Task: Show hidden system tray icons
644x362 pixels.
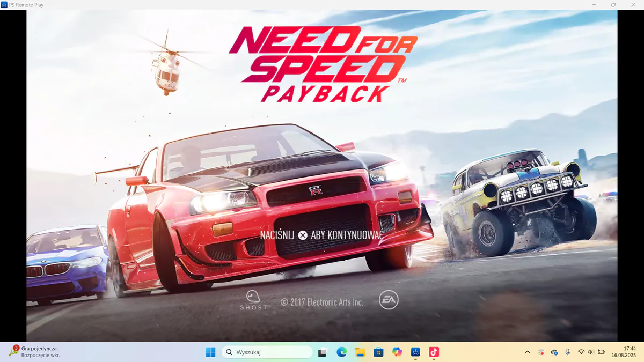Action: pos(528,352)
